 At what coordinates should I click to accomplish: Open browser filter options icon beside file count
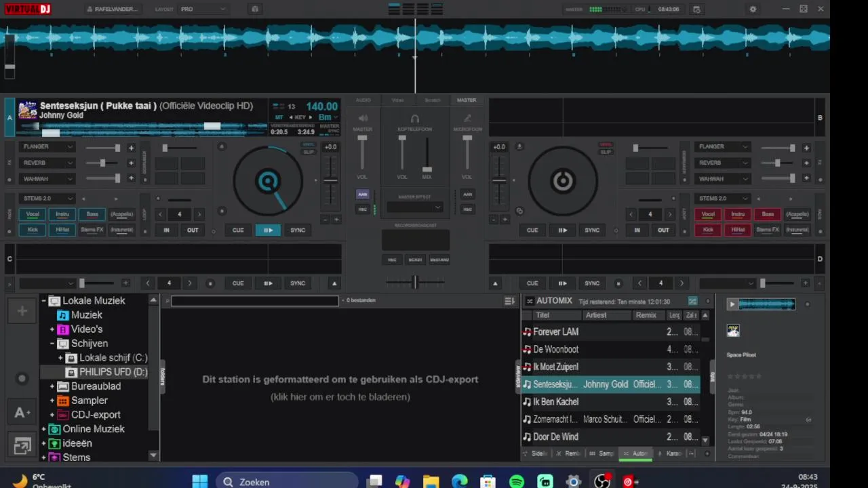[x=509, y=301]
